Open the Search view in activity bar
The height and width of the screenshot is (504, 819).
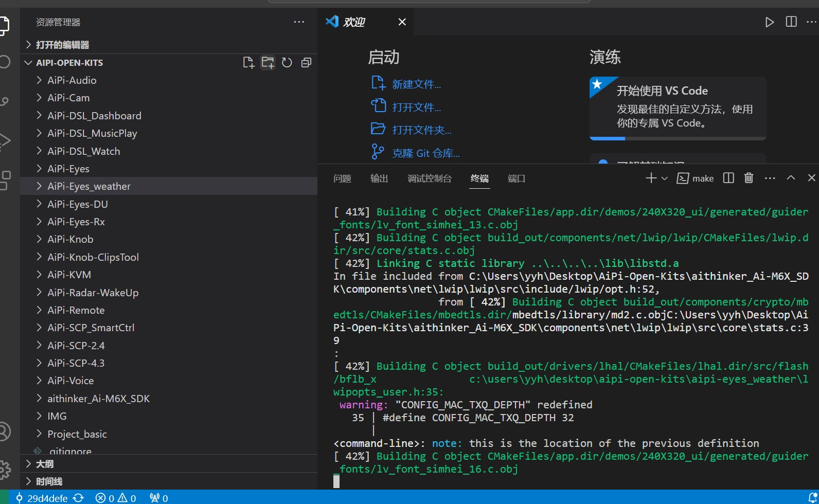click(x=4, y=62)
